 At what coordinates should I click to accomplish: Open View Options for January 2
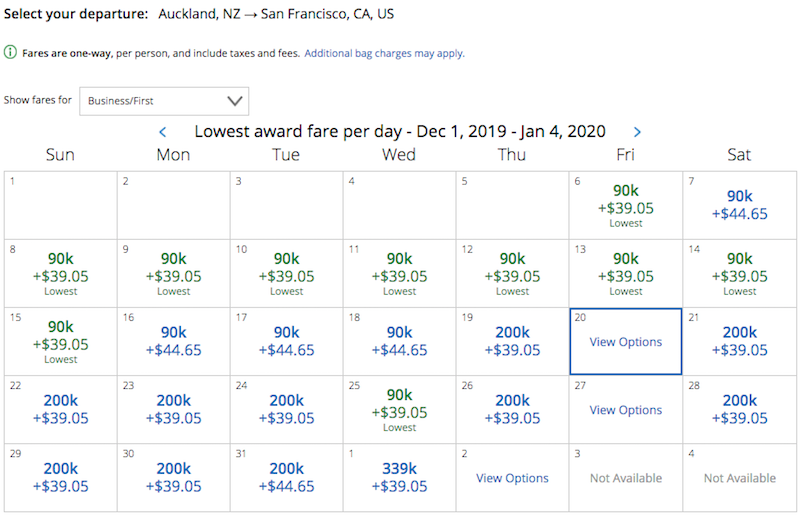click(x=512, y=478)
